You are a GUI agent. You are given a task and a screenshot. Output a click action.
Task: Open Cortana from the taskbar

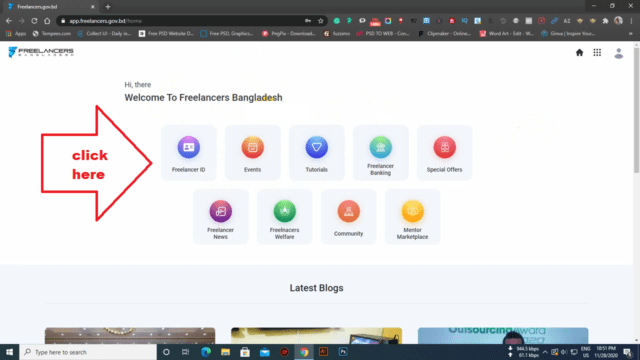point(166,352)
